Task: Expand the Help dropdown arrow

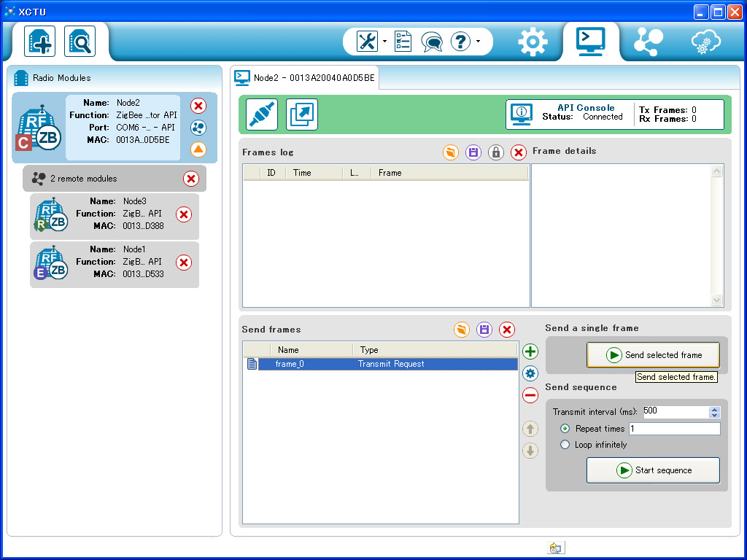Action: point(478,42)
